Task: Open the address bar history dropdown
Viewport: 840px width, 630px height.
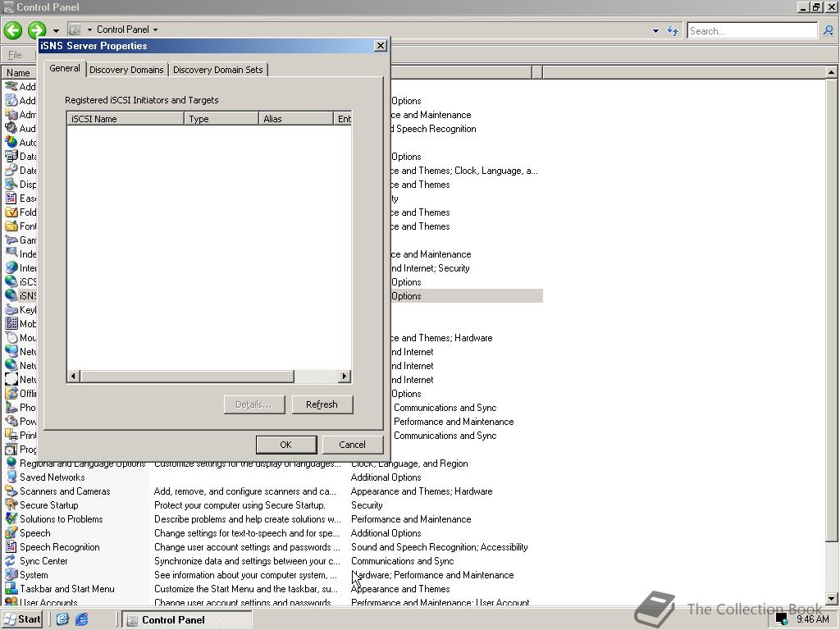Action: pos(655,30)
